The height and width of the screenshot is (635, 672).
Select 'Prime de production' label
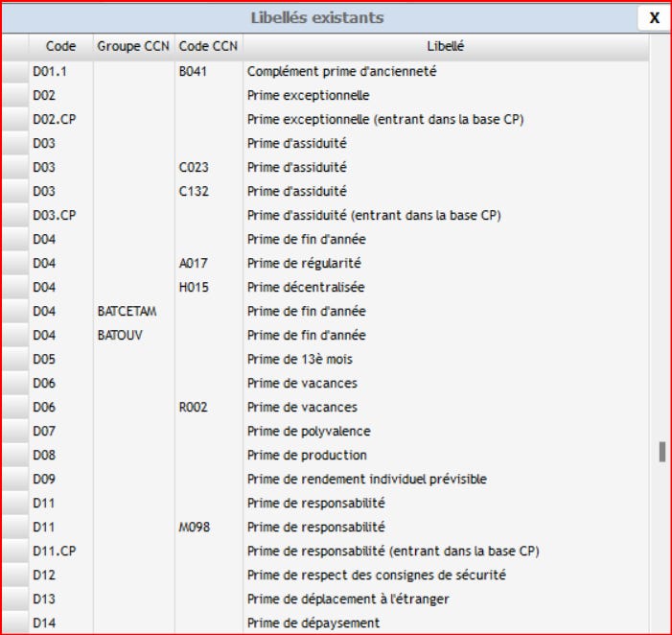click(307, 456)
